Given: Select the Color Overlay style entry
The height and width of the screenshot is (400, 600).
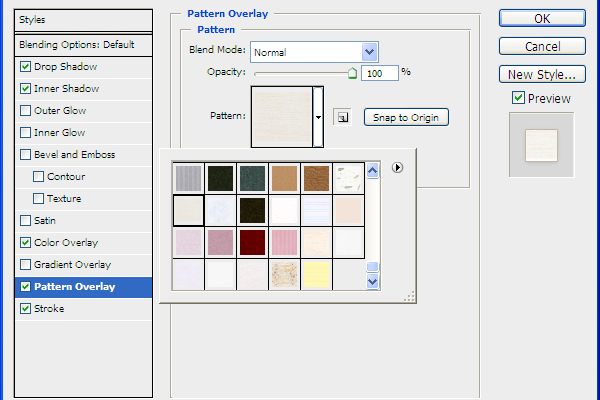Looking at the screenshot, I should click(x=83, y=243).
